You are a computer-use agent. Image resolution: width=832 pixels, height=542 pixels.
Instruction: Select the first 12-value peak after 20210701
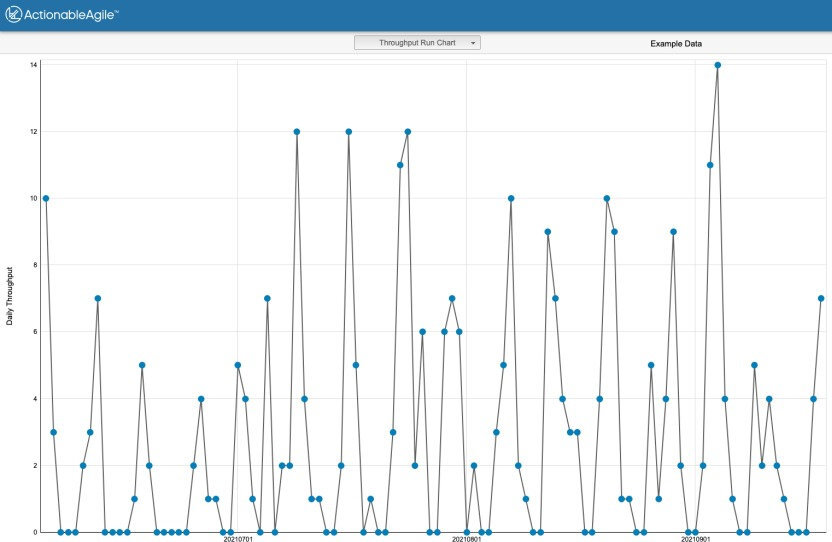pyautogui.click(x=297, y=132)
